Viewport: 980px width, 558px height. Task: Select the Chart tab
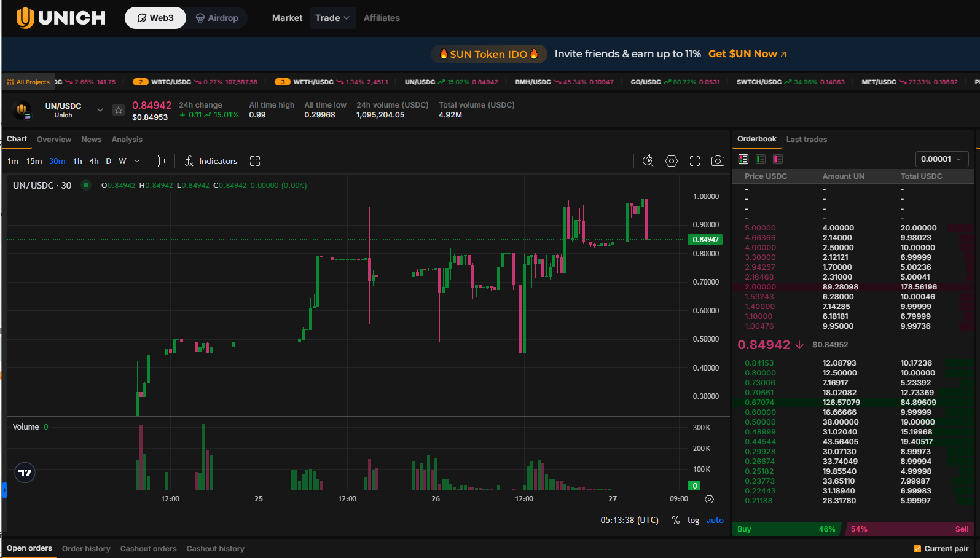pos(17,139)
